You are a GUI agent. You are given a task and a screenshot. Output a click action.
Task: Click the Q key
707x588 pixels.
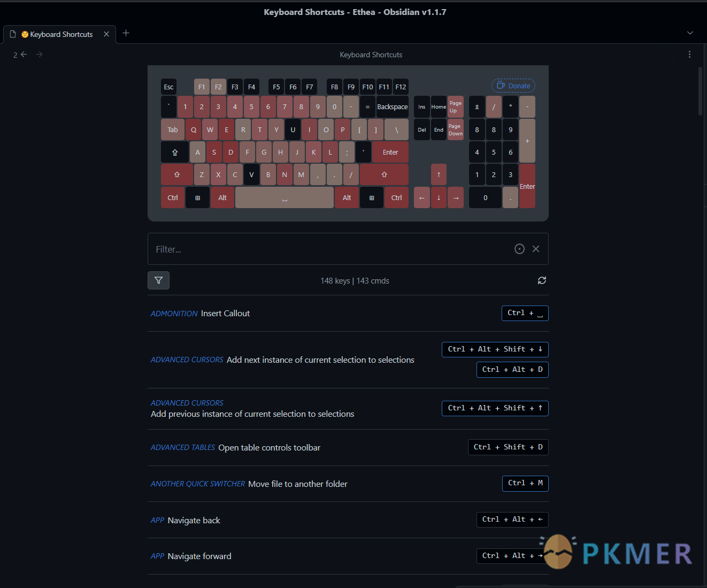[194, 129]
